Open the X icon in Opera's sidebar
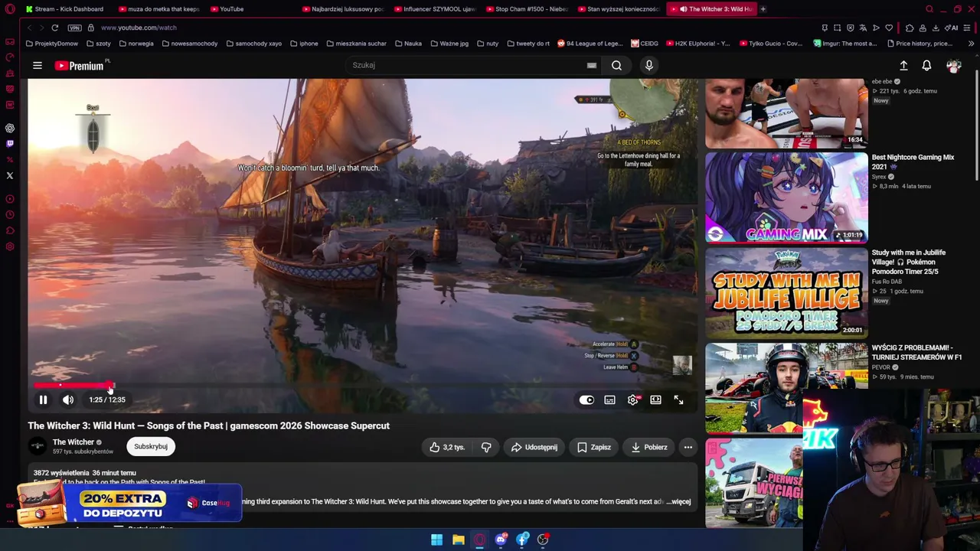 (10, 175)
